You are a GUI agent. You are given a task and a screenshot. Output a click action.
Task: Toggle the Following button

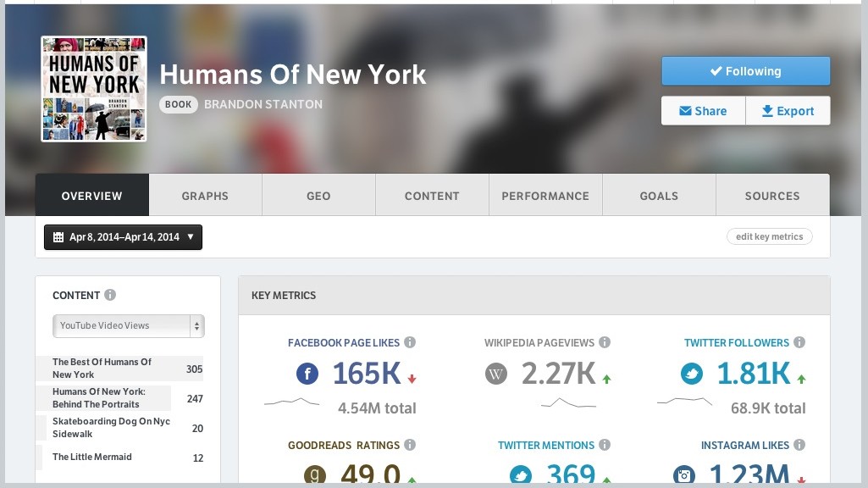pyautogui.click(x=746, y=71)
